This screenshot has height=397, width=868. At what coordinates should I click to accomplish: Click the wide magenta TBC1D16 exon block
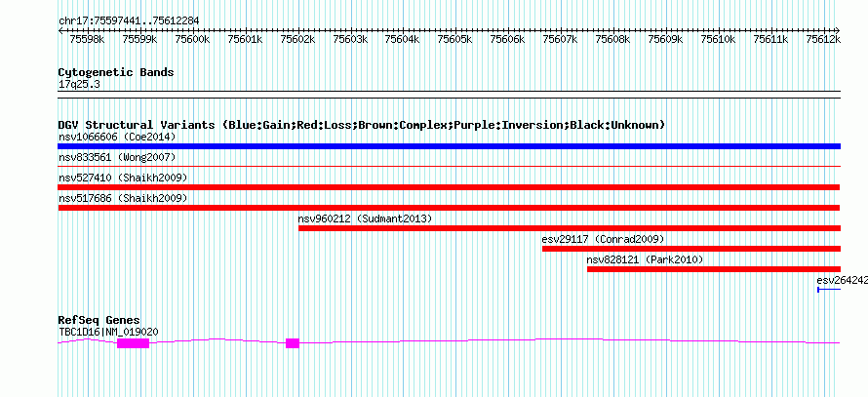(134, 343)
